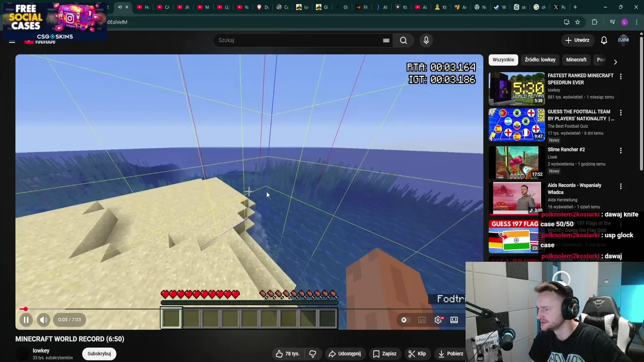The height and width of the screenshot is (362, 644).
Task: Open Guess the Football Team video thumbnail
Action: (x=517, y=125)
